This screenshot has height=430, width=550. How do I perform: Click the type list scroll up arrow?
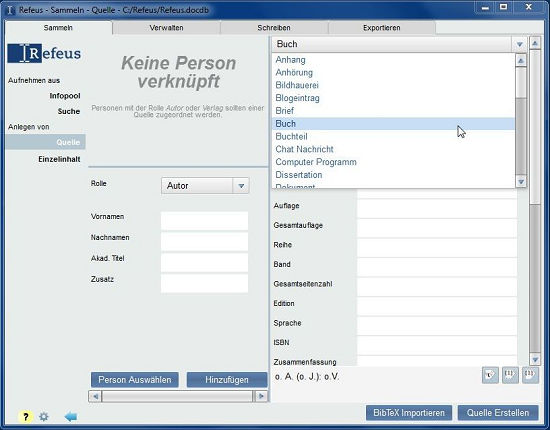(x=521, y=60)
